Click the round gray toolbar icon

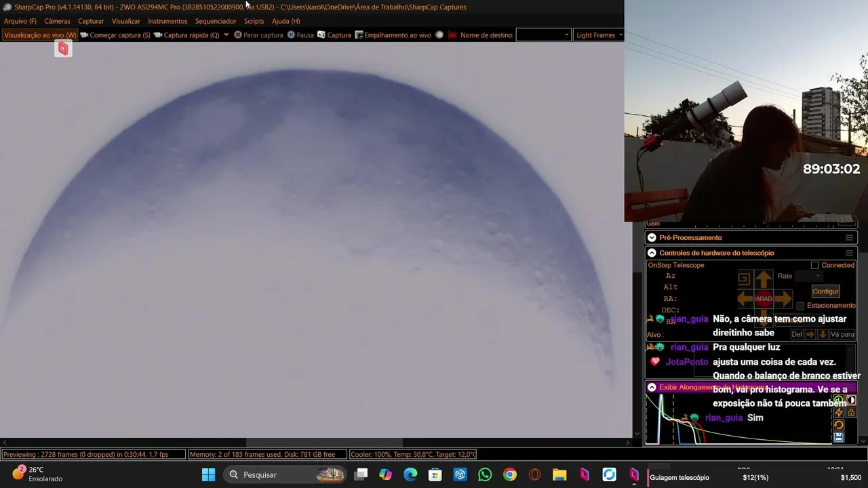[439, 35]
